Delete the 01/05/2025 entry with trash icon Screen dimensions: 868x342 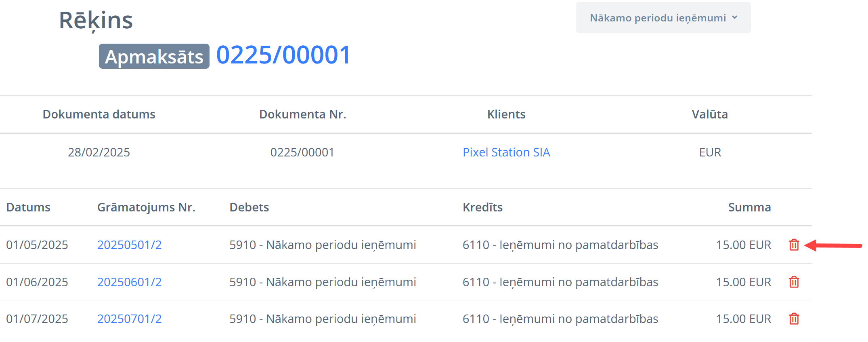(x=794, y=245)
